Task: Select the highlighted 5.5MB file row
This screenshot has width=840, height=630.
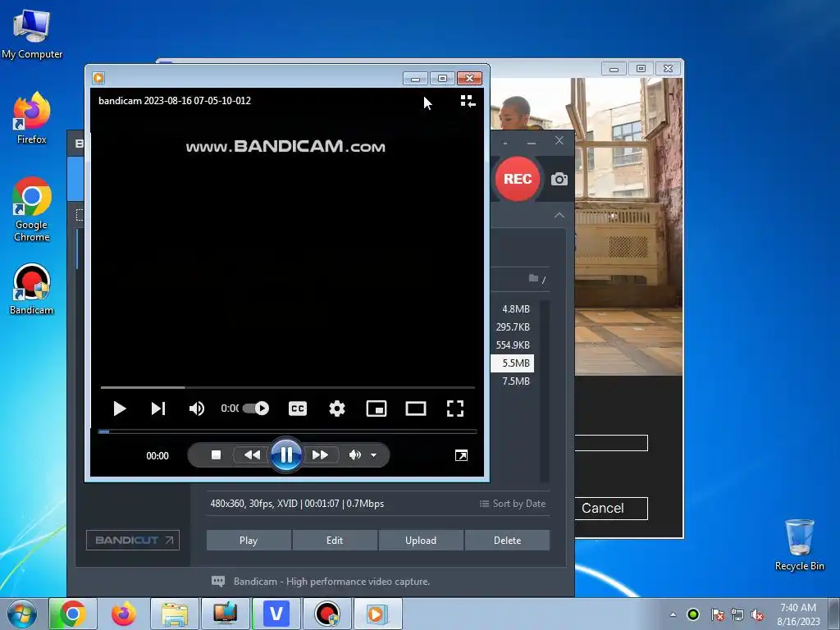Action: coord(512,363)
